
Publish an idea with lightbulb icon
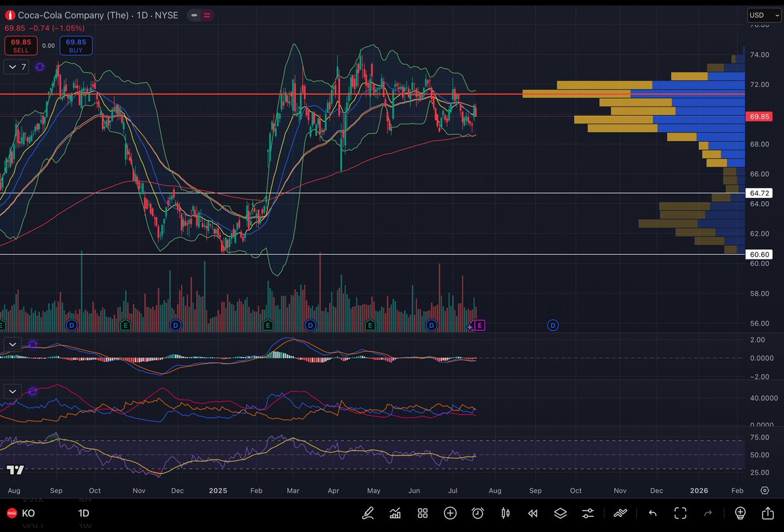pos(740,513)
